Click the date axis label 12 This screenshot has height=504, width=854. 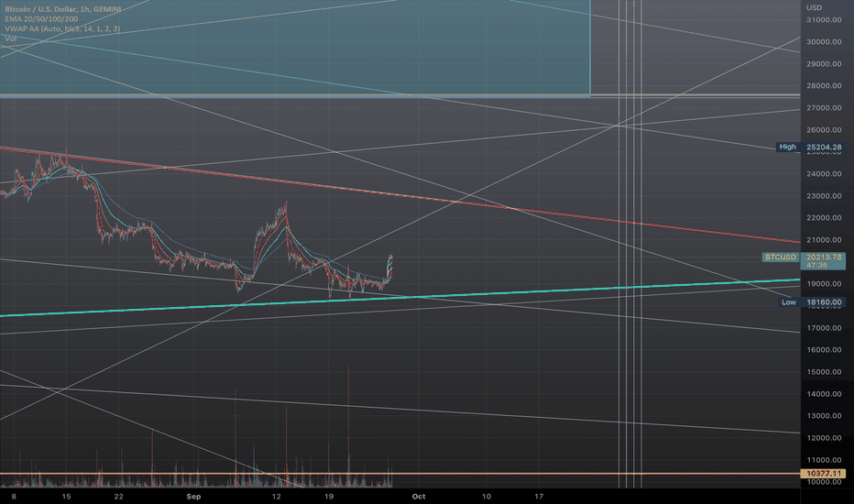click(276, 497)
